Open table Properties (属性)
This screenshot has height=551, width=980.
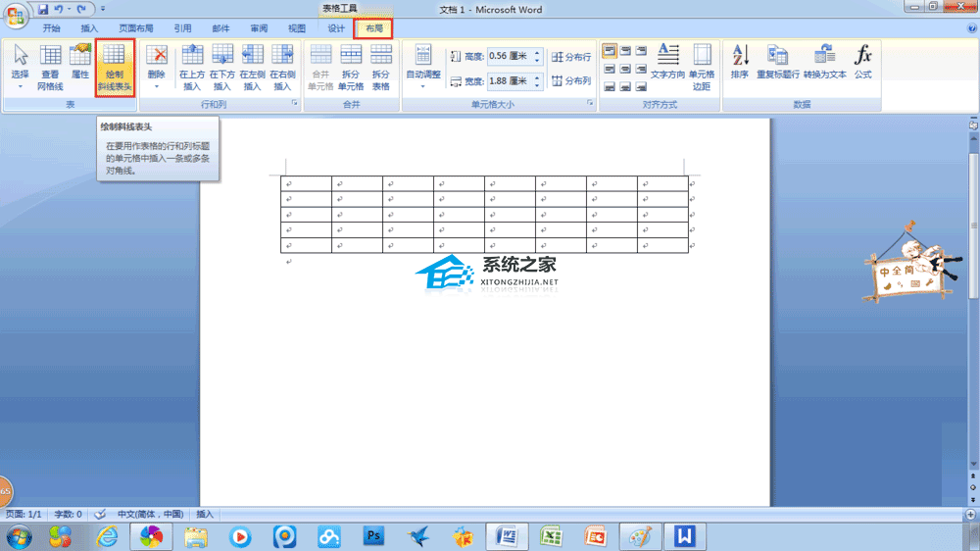[x=80, y=63]
